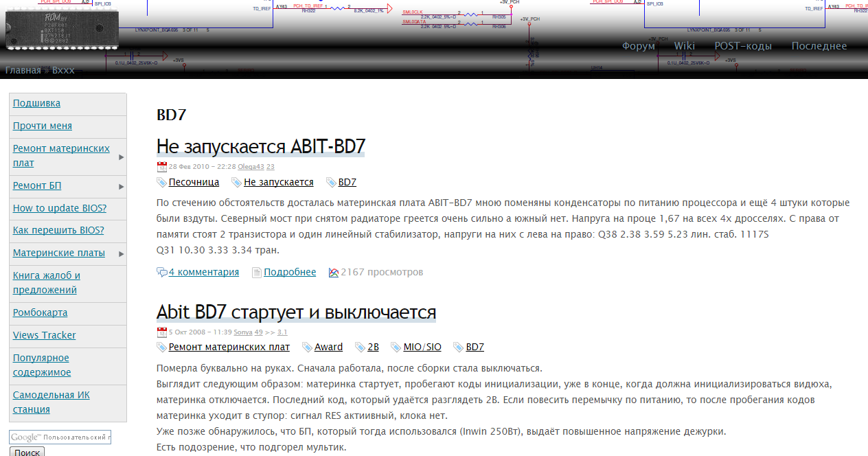The height and width of the screenshot is (456, 868).
Task: Click chart icon next to 2167 просмотров
Action: 334,273
